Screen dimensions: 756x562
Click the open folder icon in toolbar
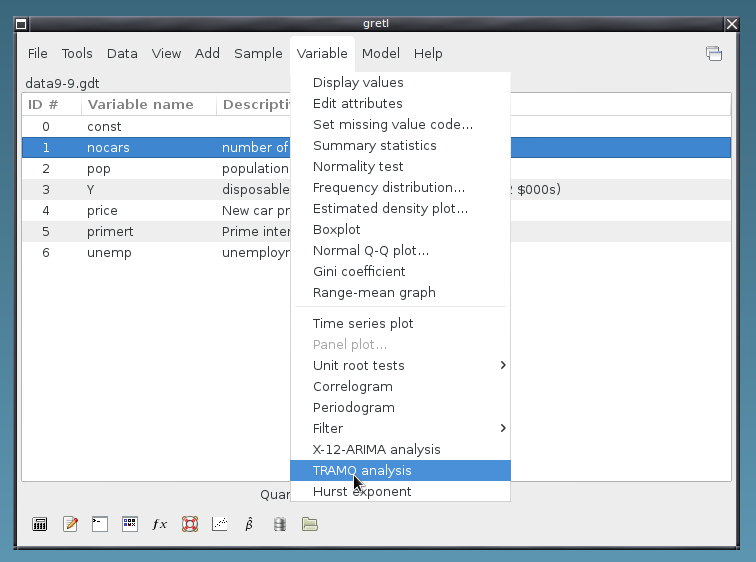(x=309, y=524)
